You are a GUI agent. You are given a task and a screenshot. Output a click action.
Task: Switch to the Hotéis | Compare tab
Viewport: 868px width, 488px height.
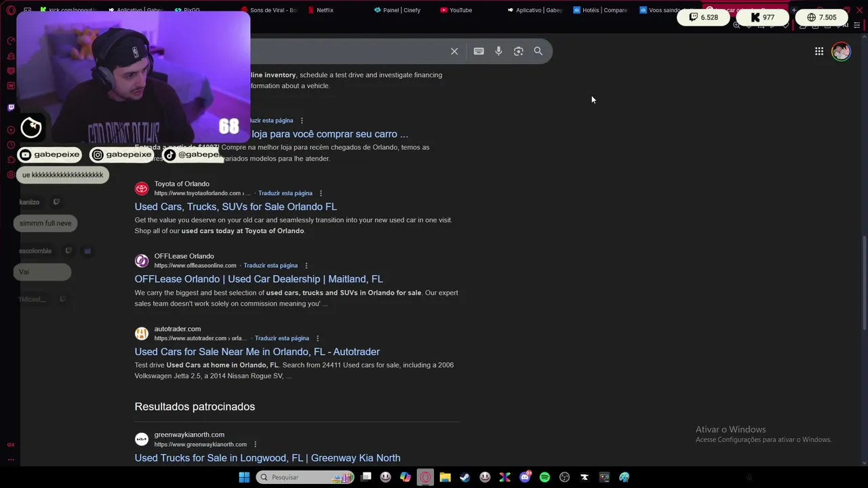(x=600, y=10)
